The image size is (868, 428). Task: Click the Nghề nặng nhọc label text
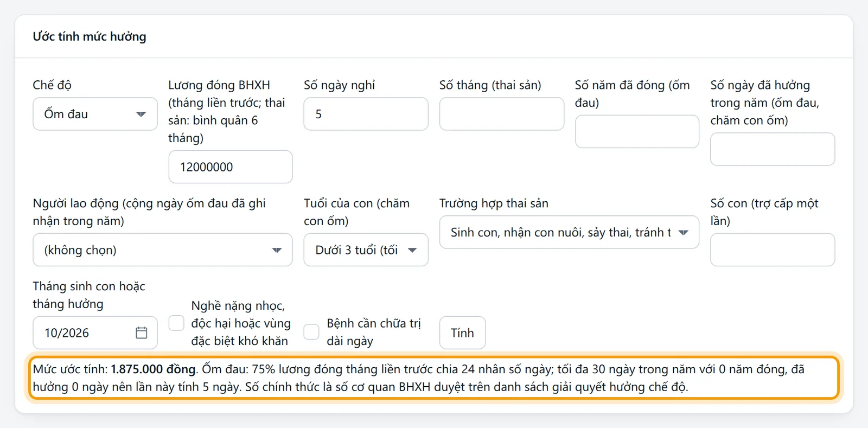point(241,323)
